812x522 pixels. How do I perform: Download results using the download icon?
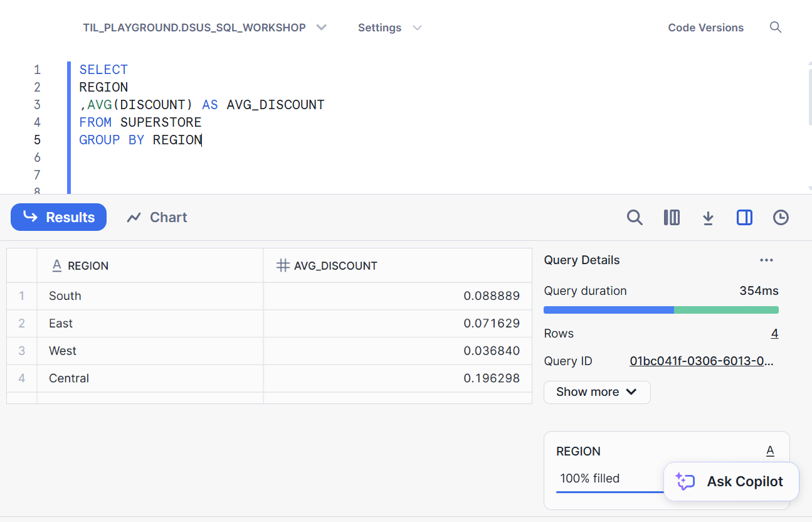click(708, 218)
